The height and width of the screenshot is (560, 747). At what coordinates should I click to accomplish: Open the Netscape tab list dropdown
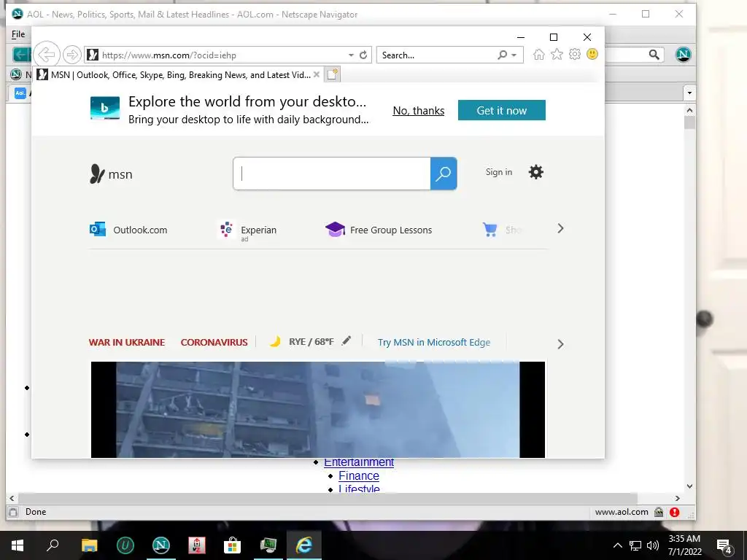(x=689, y=93)
